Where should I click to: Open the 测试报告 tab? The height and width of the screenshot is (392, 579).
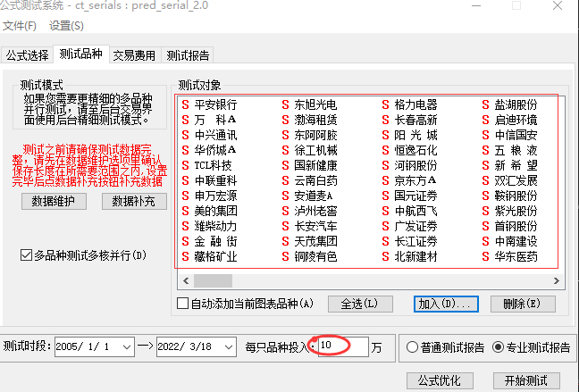pyautogui.click(x=188, y=55)
